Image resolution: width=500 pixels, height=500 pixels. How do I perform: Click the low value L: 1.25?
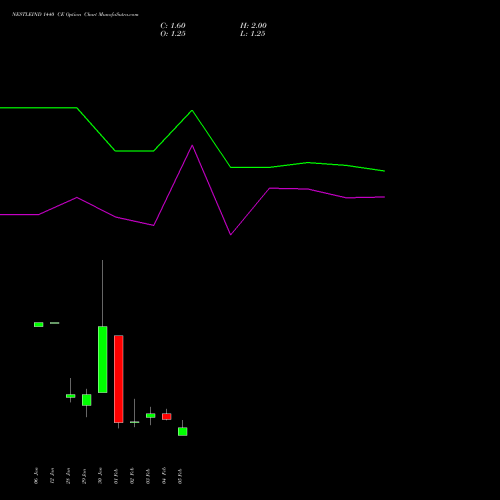click(x=253, y=34)
